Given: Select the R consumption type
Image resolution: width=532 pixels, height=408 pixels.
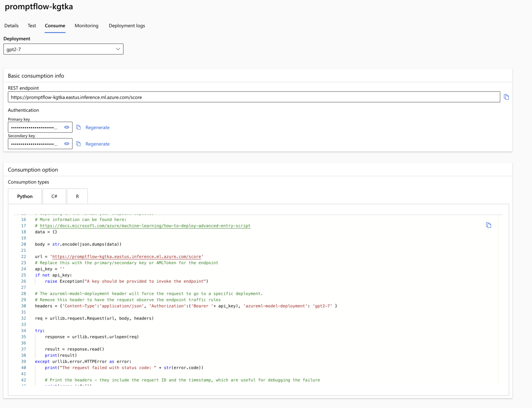Looking at the screenshot, I should (x=77, y=196).
